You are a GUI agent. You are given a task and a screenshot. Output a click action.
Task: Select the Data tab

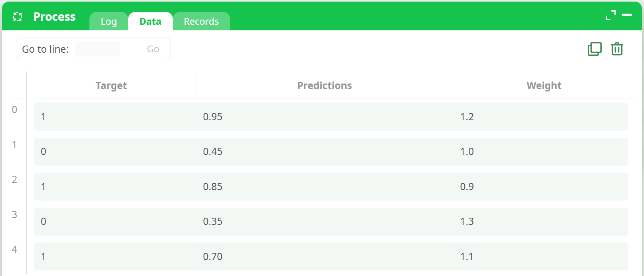click(x=151, y=22)
